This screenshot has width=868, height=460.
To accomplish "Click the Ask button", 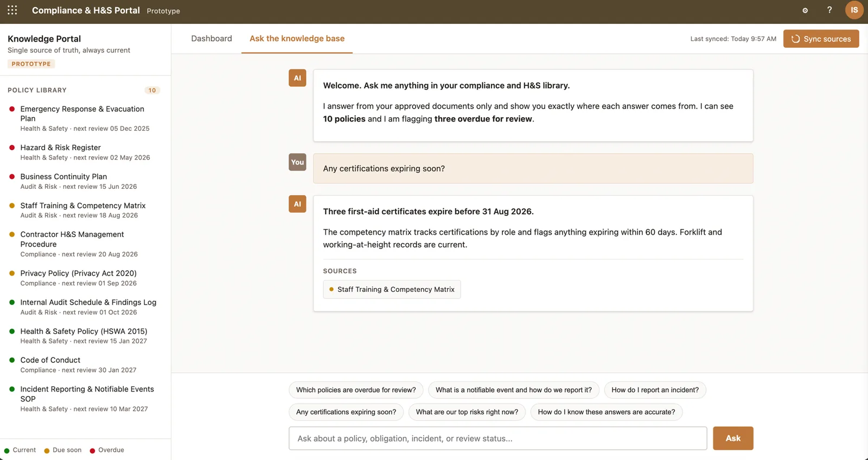I will tap(733, 438).
